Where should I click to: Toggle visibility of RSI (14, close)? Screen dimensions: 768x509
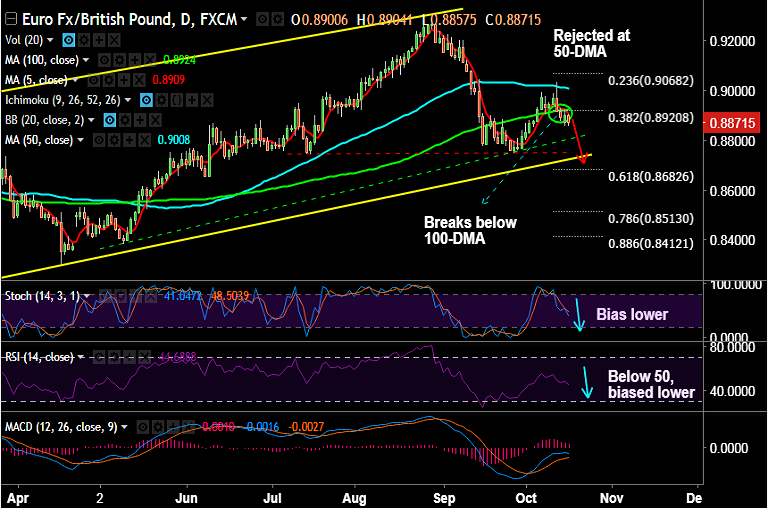pyautogui.click(x=99, y=357)
